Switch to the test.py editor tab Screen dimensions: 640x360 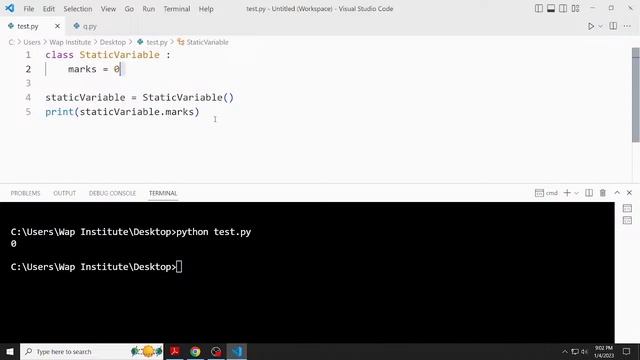click(x=28, y=26)
